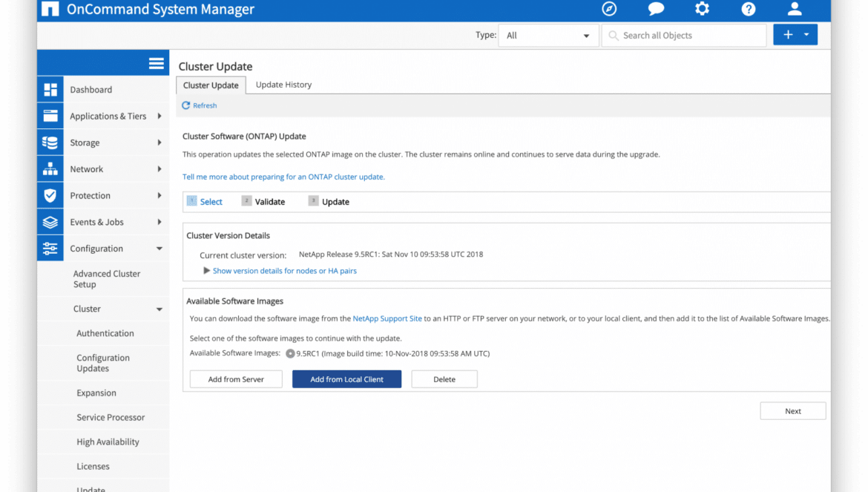The height and width of the screenshot is (492, 868).
Task: Click the blue plus add button
Action: [788, 35]
